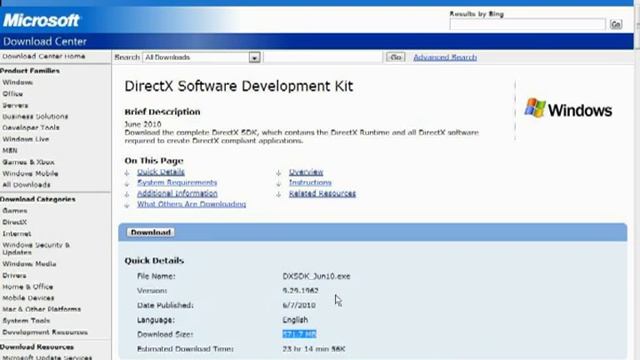Open Developer Tools product family
The image size is (640, 360).
pyautogui.click(x=31, y=128)
